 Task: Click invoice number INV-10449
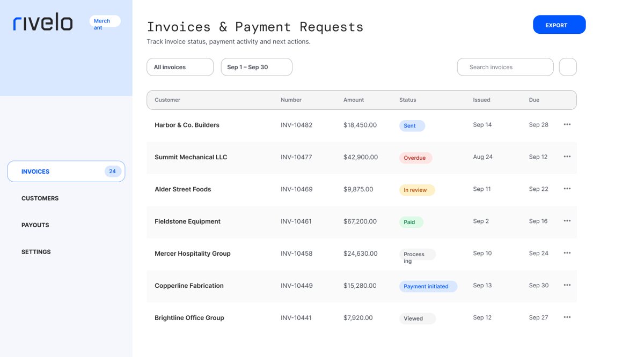297,286
